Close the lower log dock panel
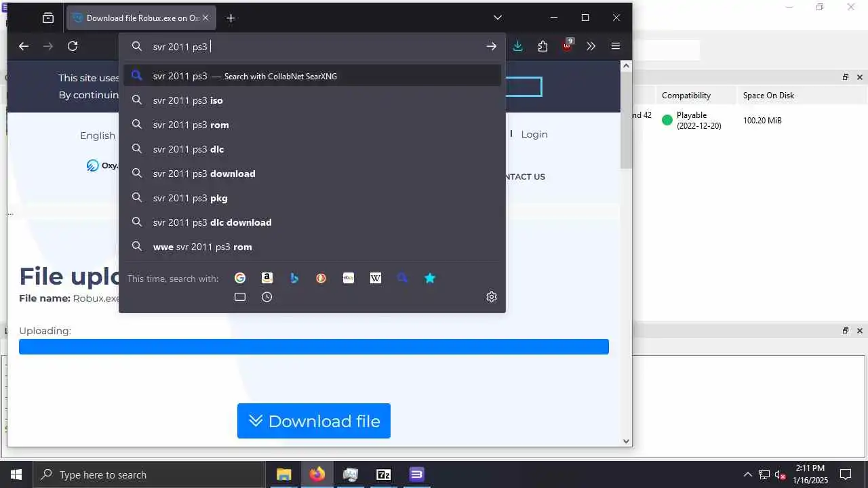 coord(860,331)
